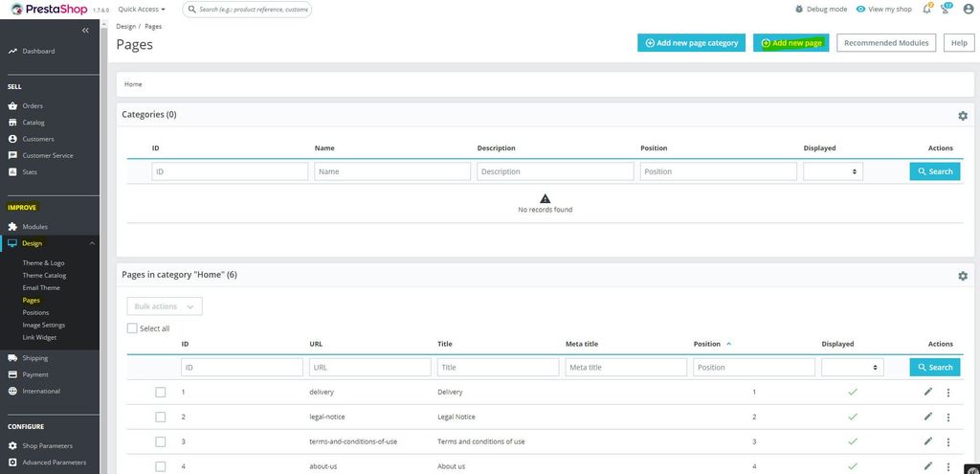Click the Meta title filter field

[x=626, y=367]
